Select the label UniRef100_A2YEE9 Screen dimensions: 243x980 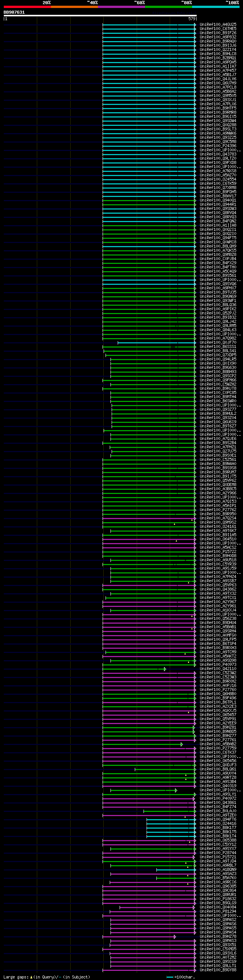[x=218, y=723]
